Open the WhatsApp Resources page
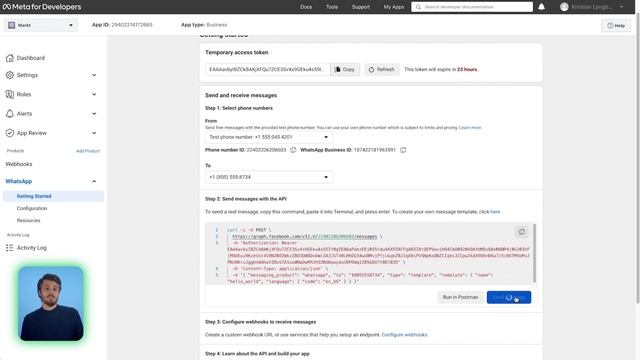 29,220
